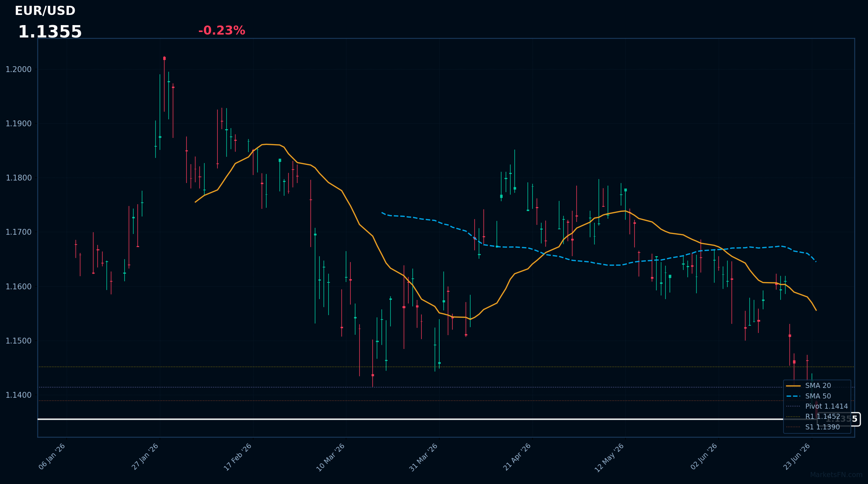This screenshot has width=868, height=484.
Task: Click the 06 Jan '26 date label
Action: [x=52, y=457]
